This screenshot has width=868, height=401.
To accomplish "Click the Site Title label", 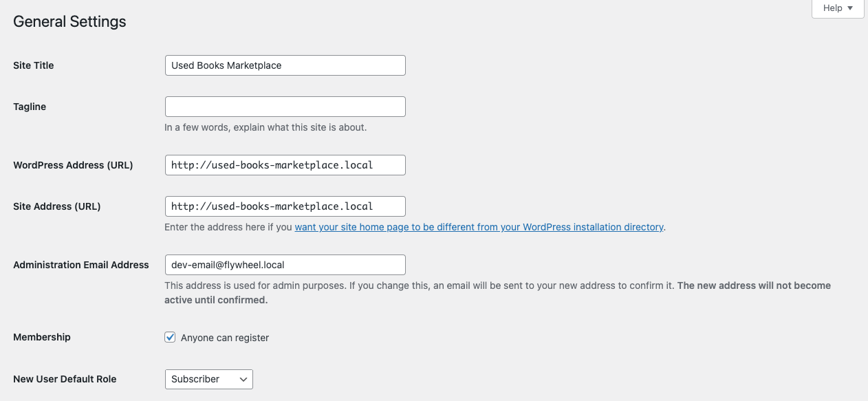I will coord(34,65).
